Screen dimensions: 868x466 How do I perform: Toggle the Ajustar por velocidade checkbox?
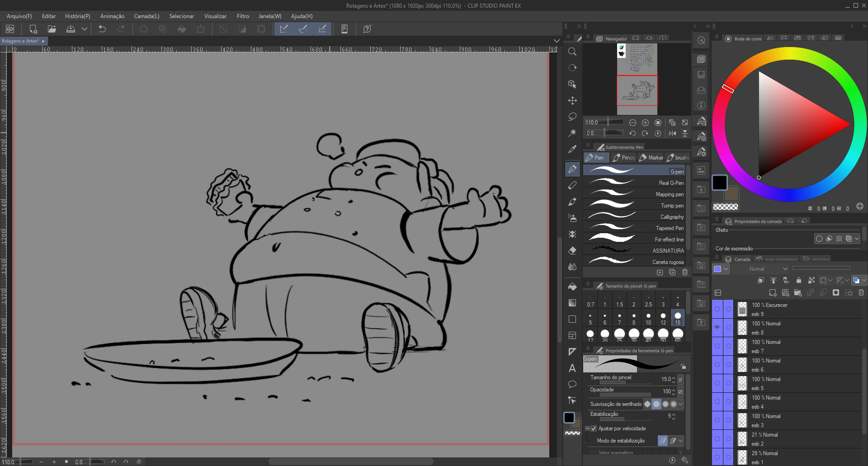tap(594, 428)
